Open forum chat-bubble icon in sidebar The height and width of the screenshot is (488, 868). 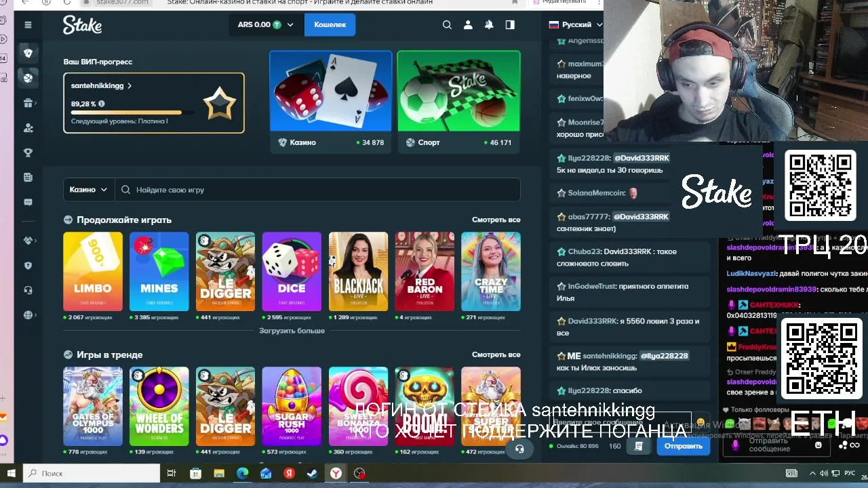coord(28,202)
